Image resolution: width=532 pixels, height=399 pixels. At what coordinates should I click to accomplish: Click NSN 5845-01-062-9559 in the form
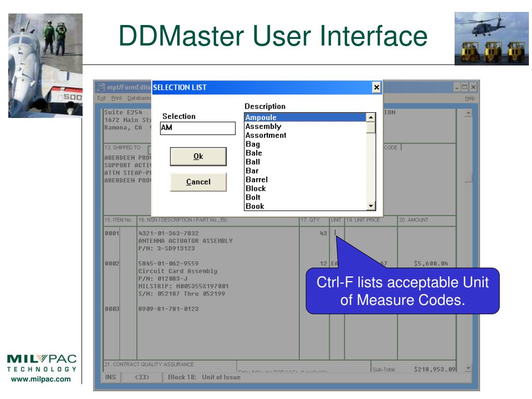[x=168, y=263]
